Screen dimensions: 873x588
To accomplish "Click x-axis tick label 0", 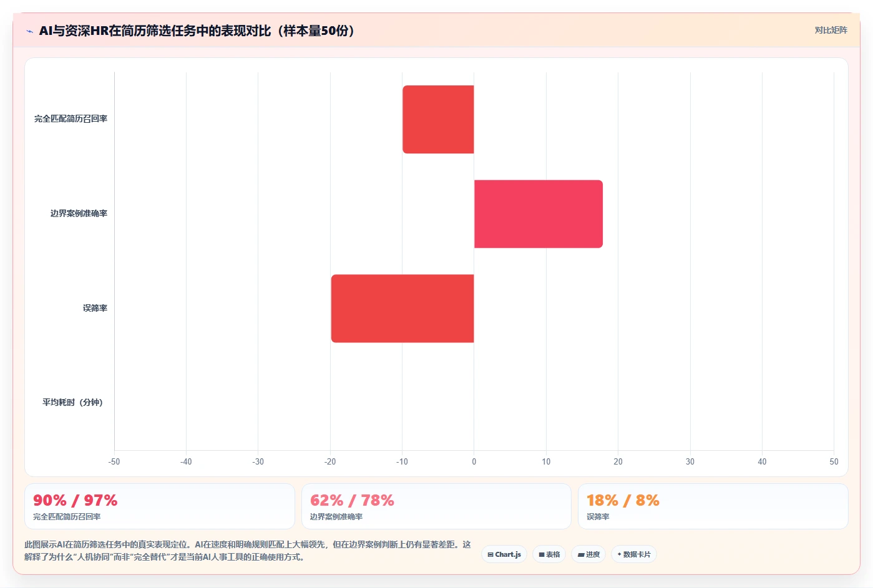I will click(474, 461).
